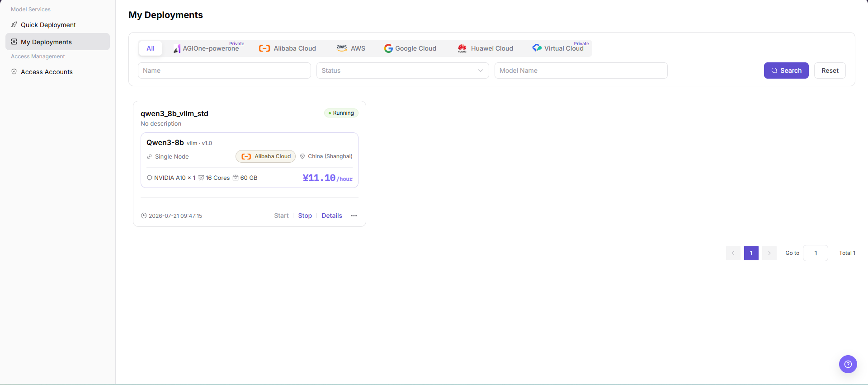
Task: Click the NVIDIA A10 GPU icon
Action: click(x=150, y=178)
